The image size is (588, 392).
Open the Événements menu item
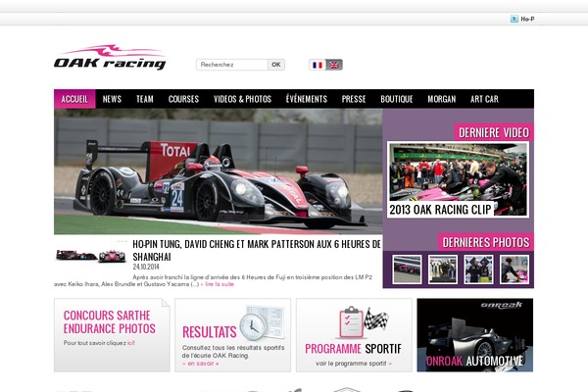(307, 99)
